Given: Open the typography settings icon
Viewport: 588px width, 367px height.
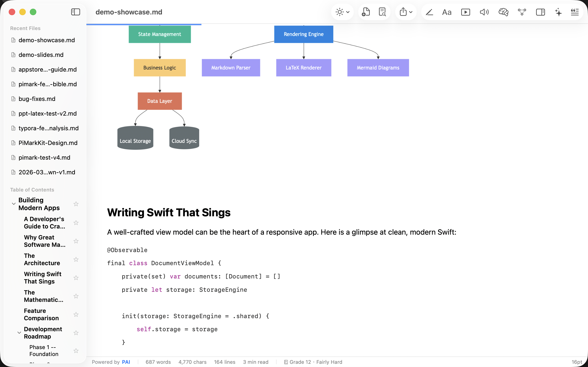Looking at the screenshot, I should tap(447, 12).
